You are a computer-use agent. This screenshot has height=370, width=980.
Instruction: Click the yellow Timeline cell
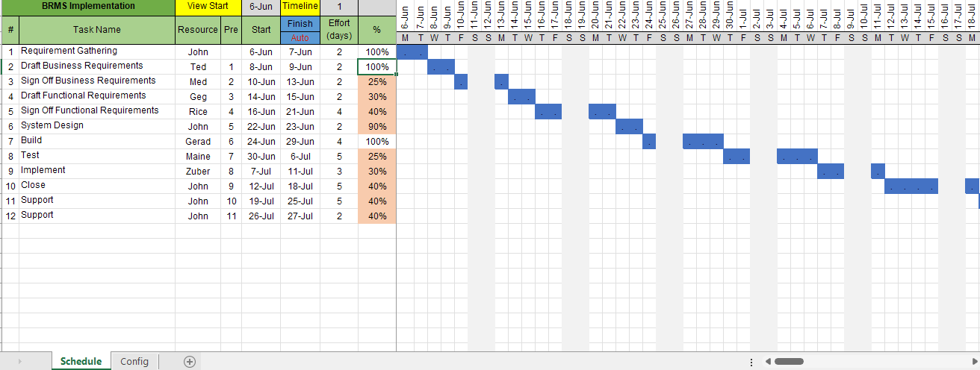point(300,7)
